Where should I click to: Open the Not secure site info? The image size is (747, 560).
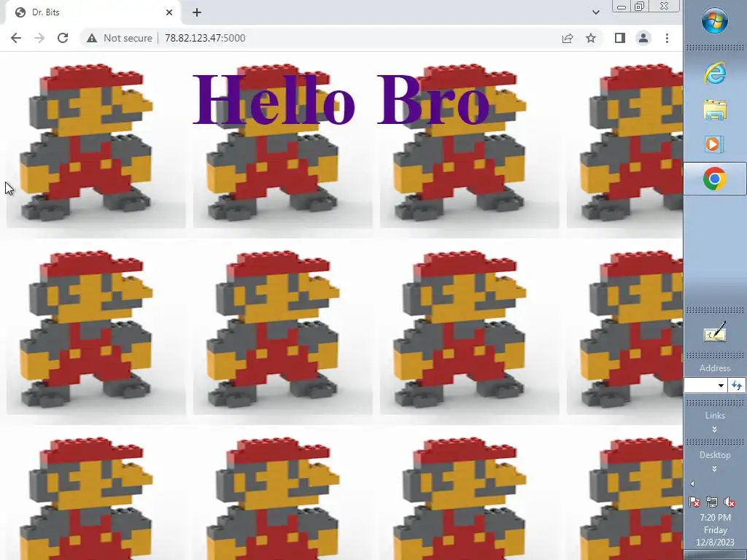[120, 38]
